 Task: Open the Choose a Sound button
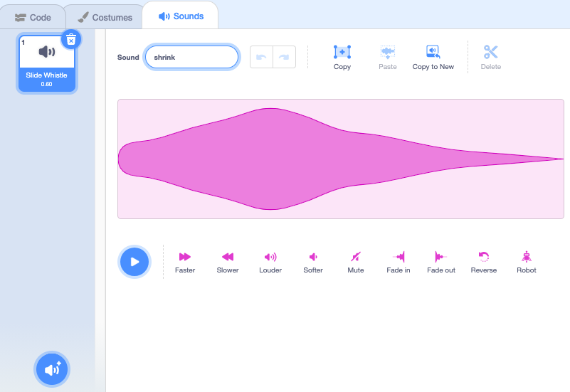[52, 369]
